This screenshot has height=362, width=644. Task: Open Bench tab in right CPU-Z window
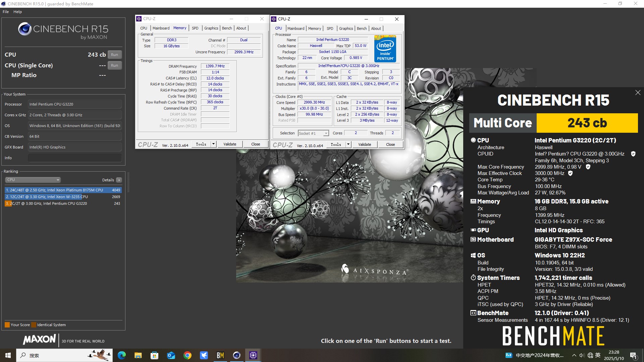coord(362,28)
